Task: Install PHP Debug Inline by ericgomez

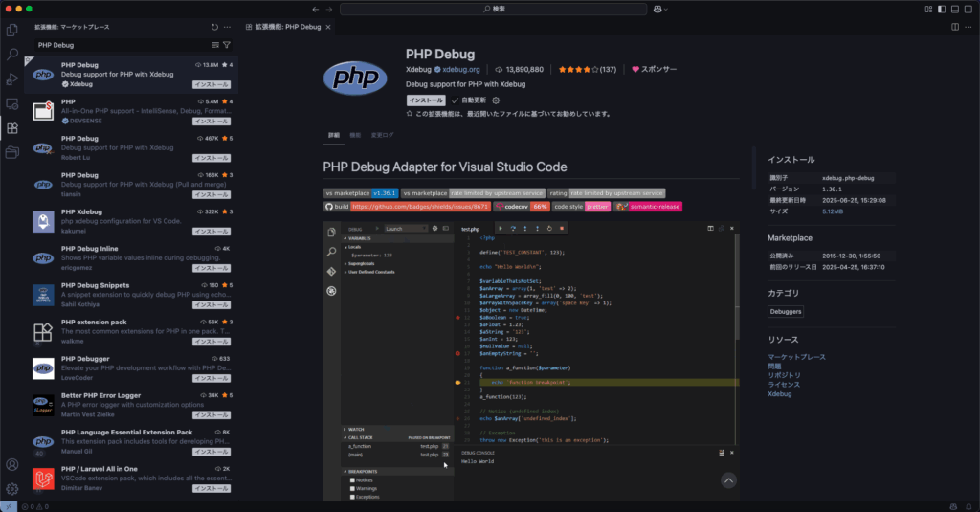Action: pos(212,268)
